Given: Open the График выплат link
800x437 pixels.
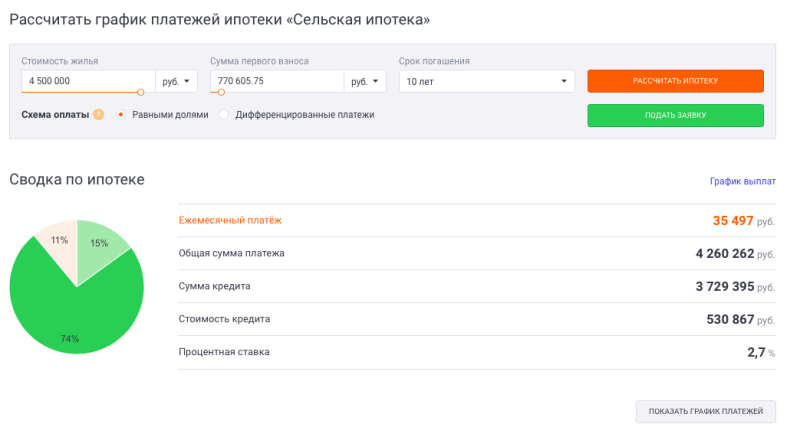Looking at the screenshot, I should 742,181.
